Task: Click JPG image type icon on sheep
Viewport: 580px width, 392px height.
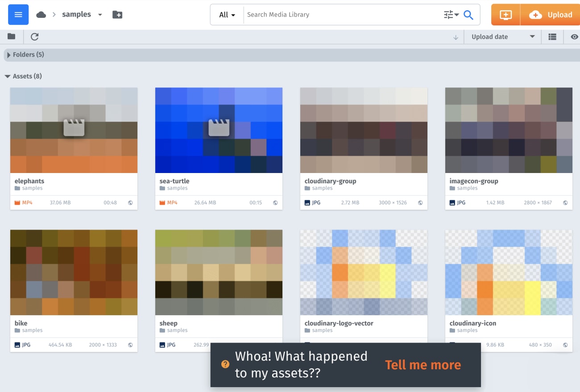Action: [x=162, y=345]
